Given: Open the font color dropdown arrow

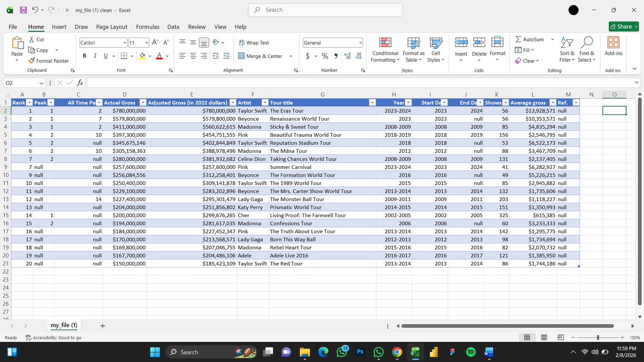Looking at the screenshot, I should tap(167, 56).
